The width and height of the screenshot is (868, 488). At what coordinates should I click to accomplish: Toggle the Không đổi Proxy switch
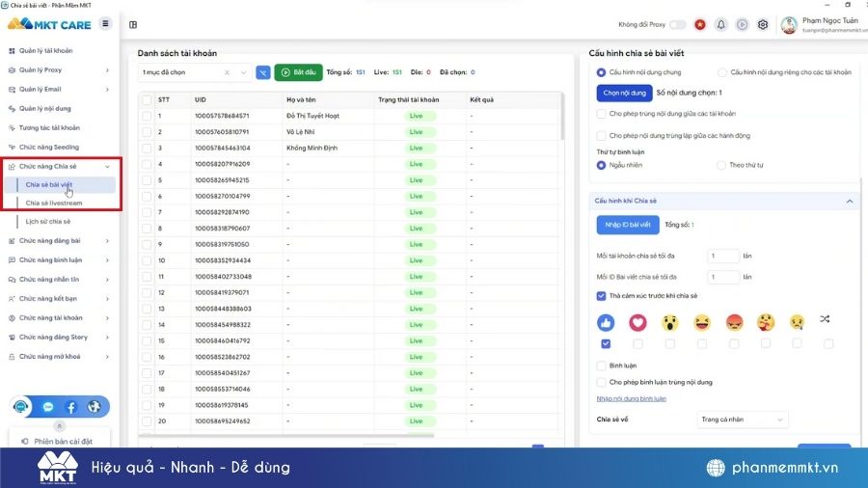pos(678,24)
